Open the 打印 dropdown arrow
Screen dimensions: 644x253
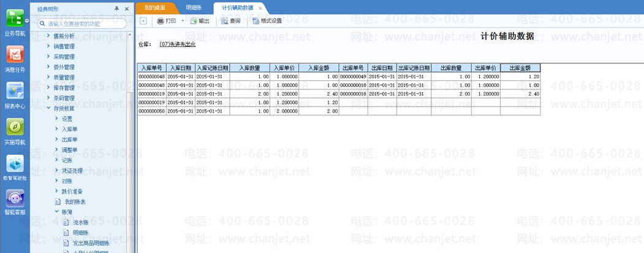[x=183, y=21]
